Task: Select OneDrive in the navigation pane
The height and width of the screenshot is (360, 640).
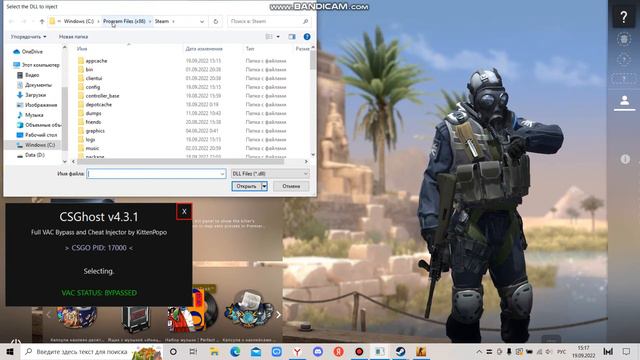Action: point(32,52)
